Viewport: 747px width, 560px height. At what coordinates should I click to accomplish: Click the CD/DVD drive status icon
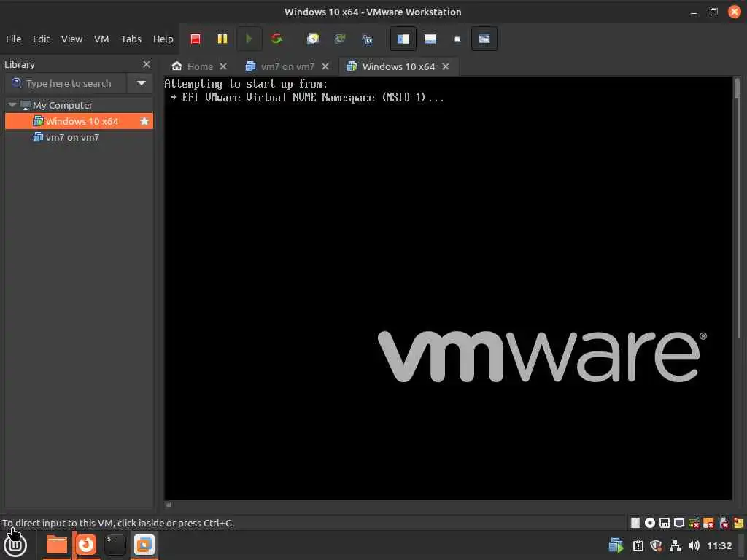pyautogui.click(x=650, y=523)
